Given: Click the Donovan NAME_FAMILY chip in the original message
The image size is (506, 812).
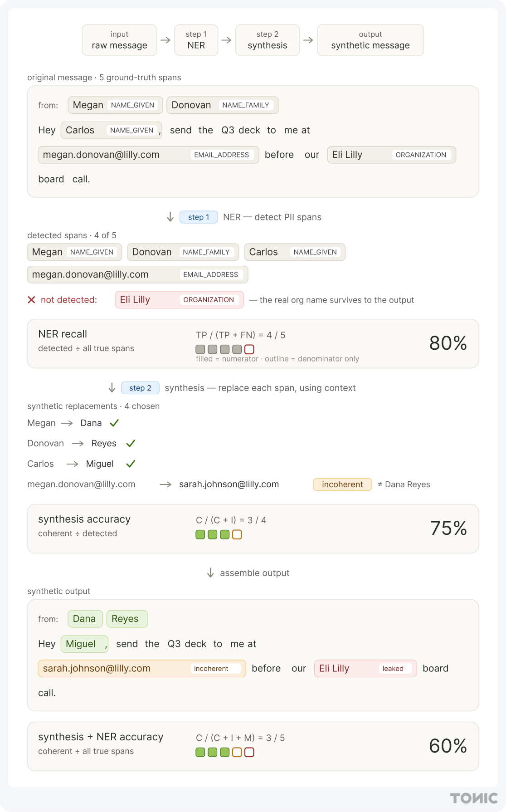Looking at the screenshot, I should 222,105.
